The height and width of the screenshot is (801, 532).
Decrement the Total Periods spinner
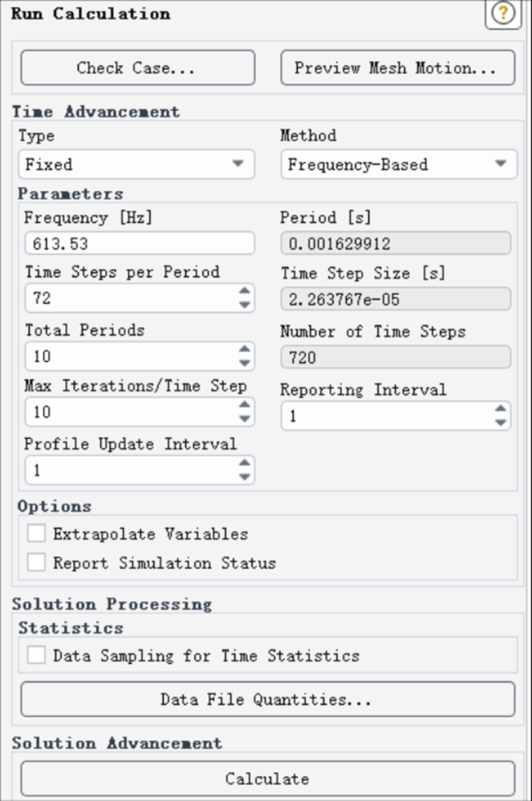click(244, 363)
